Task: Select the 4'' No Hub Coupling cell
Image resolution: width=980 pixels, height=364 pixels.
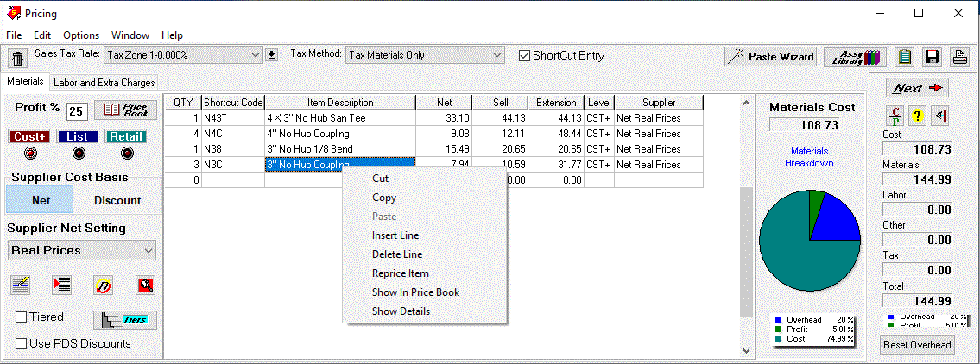Action: click(340, 134)
